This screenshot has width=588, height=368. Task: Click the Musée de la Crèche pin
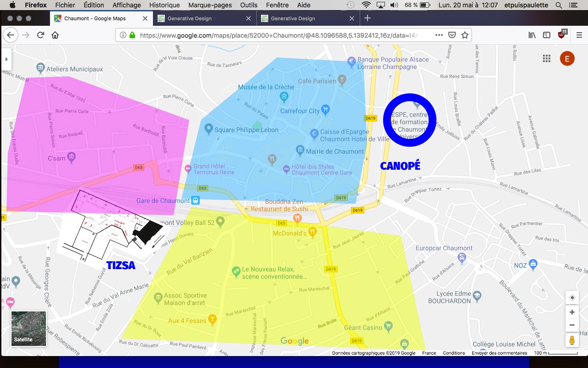(x=284, y=96)
